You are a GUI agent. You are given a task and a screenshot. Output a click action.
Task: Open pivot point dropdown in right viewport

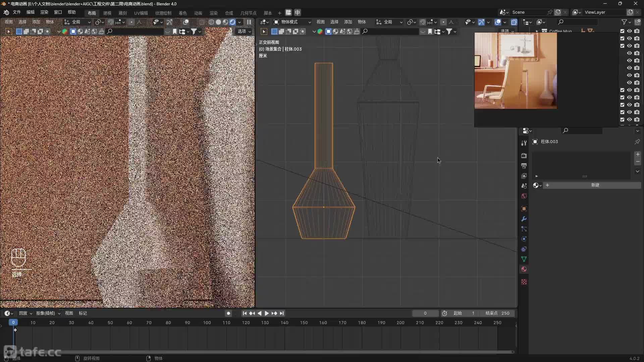pyautogui.click(x=411, y=22)
